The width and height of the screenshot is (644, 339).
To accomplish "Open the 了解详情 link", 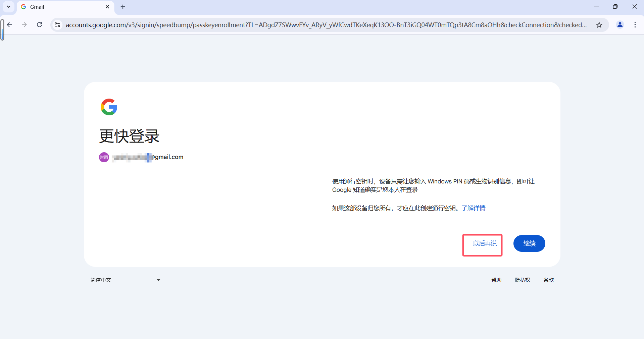I will pos(474,208).
